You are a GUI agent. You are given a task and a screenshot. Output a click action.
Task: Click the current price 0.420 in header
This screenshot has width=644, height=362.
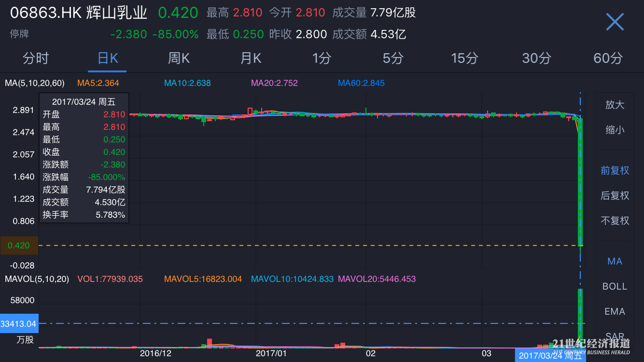(x=178, y=13)
